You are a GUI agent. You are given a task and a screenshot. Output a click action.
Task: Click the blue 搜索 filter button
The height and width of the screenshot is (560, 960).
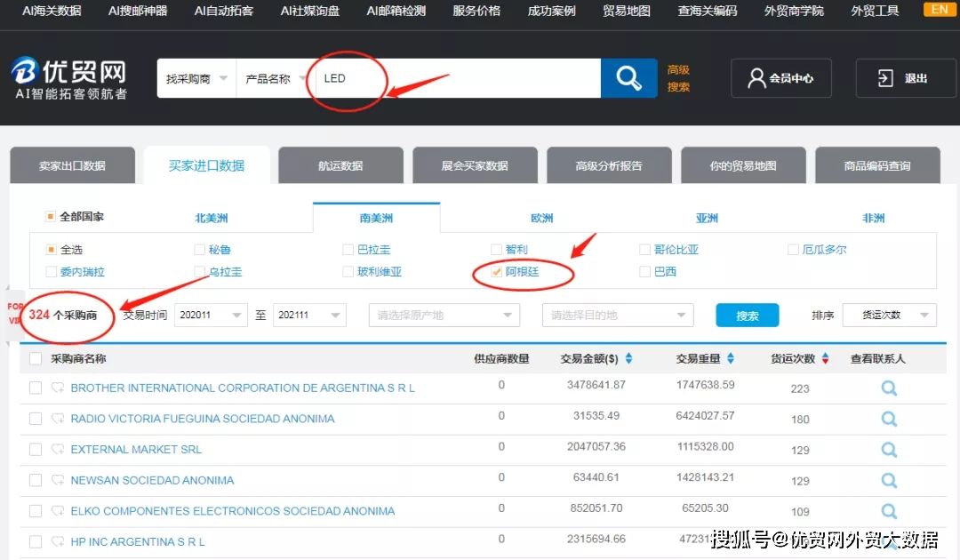point(748,316)
